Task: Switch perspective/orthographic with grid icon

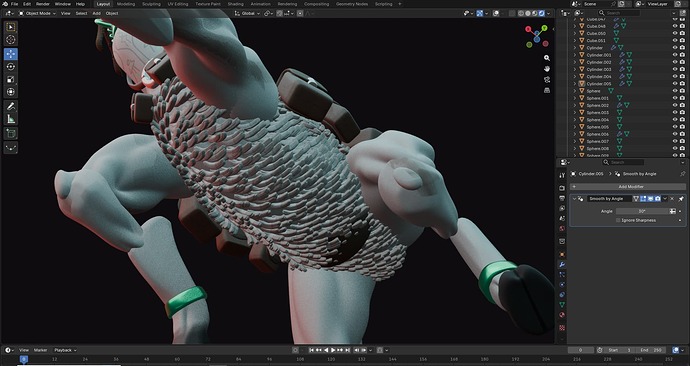Action: [547, 90]
